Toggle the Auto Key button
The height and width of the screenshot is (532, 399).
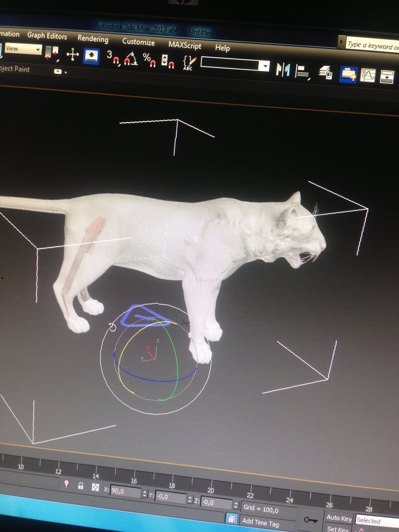339,518
